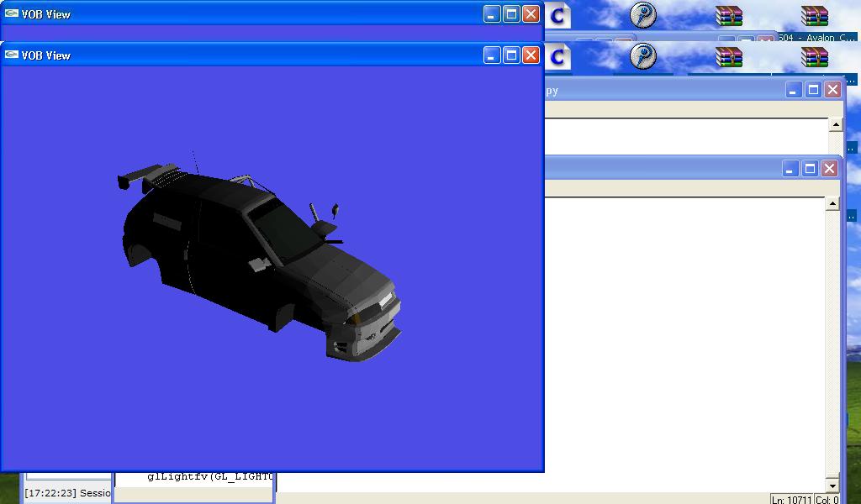Open the second WinRAR archive icon under Avalon label
This screenshot has width=861, height=504.
(x=814, y=57)
